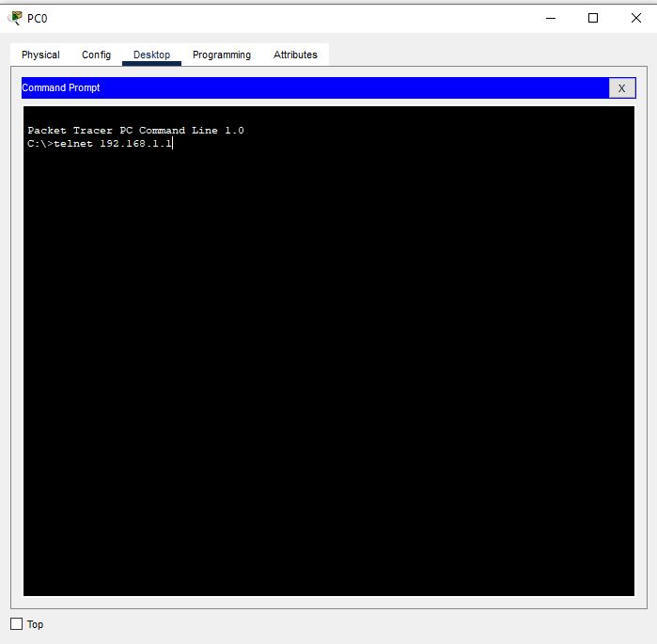The height and width of the screenshot is (644, 657).
Task: Click the 'Packet Tracer PC Command Line 1.0' text
Action: click(135, 131)
